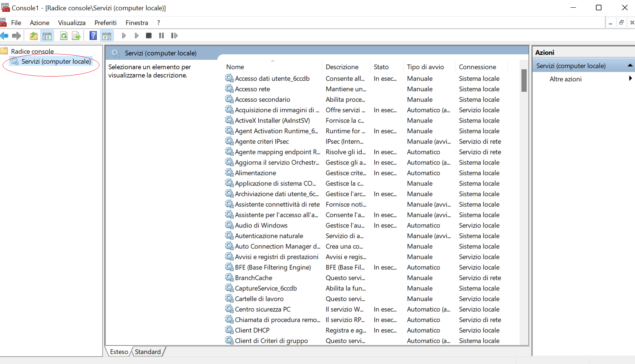Click the Export List toolbar icon
Screen dimensions: 635x364
coord(76,36)
